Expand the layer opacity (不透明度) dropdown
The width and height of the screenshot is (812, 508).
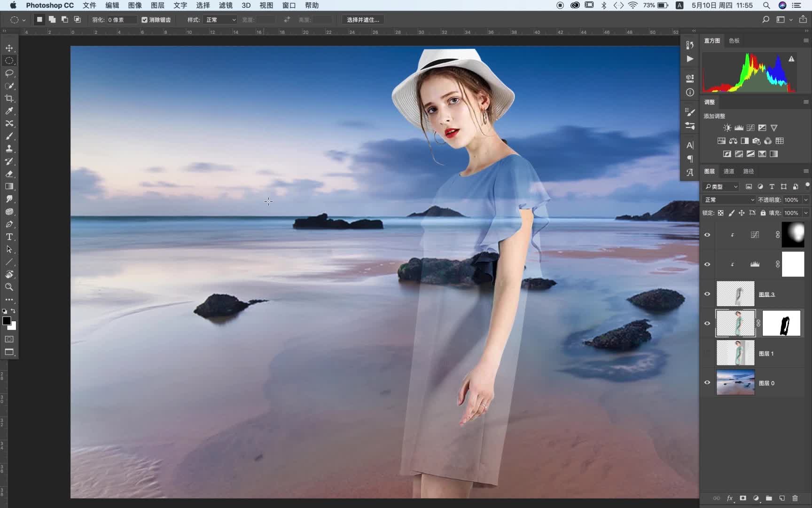coord(806,200)
